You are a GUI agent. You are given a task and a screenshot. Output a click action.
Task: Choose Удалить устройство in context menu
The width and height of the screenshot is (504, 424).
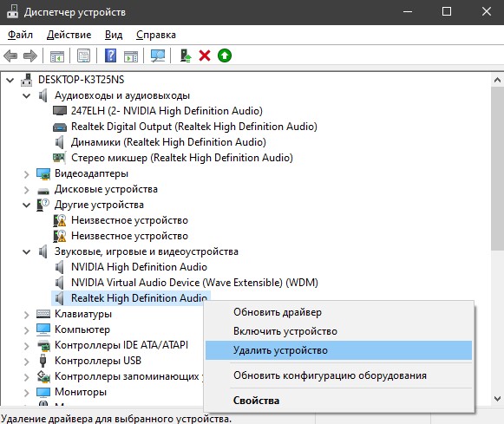pos(339,350)
